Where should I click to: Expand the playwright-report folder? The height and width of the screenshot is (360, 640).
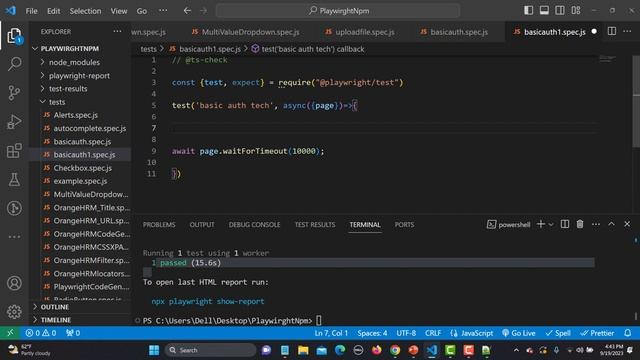[79, 76]
